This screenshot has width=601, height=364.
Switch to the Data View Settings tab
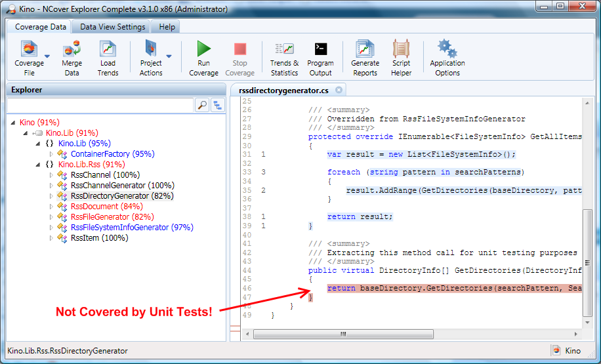pos(112,27)
